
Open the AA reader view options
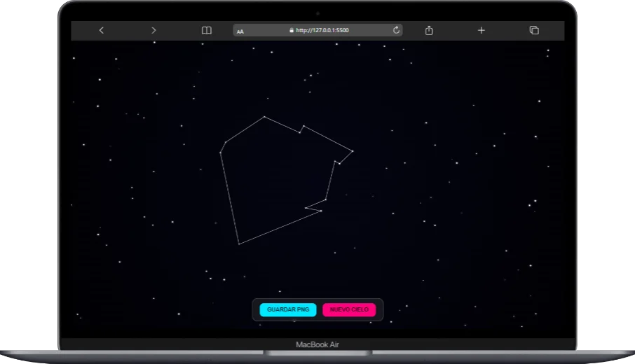tap(240, 31)
